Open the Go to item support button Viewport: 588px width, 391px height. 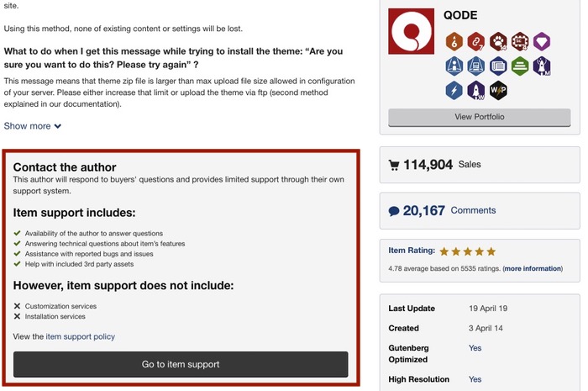tap(181, 364)
